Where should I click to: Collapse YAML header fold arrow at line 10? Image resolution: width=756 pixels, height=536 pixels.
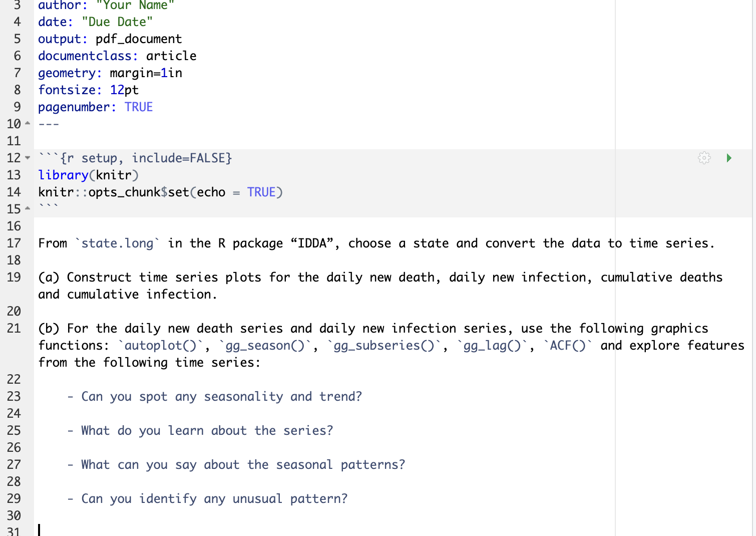pos(28,124)
